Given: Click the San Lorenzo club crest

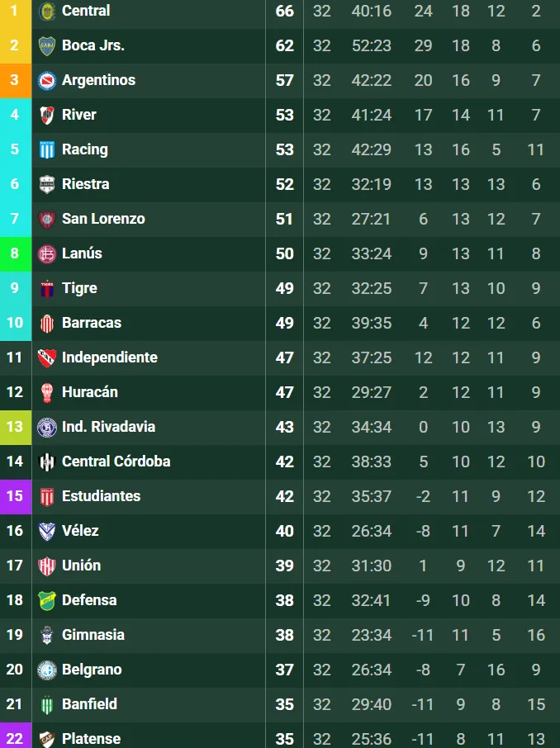Looking at the screenshot, I should (x=47, y=219).
